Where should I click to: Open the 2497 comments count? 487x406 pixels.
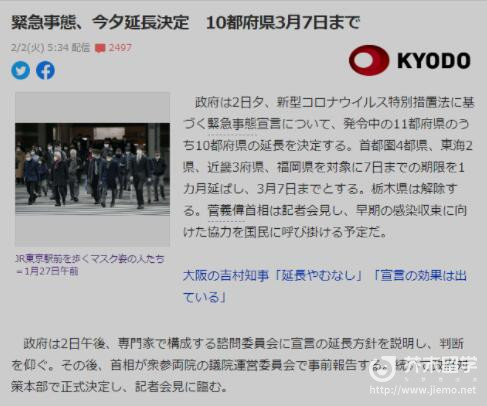coord(120,48)
